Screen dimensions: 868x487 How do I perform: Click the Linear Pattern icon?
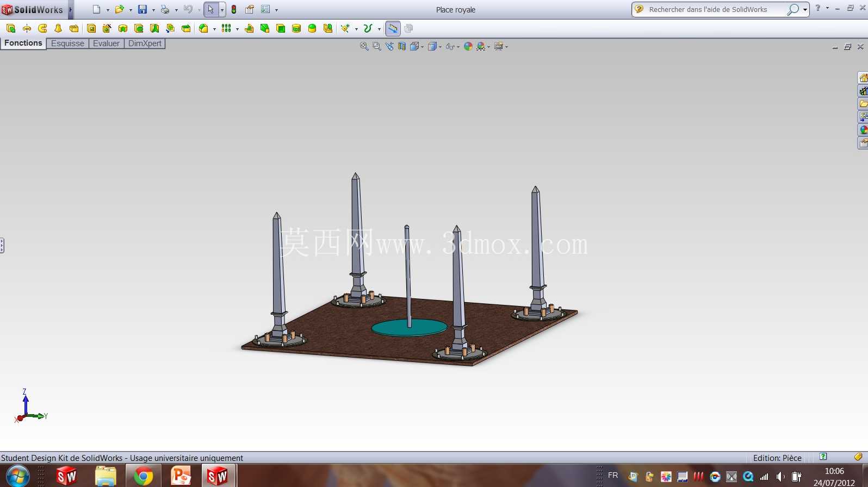226,28
